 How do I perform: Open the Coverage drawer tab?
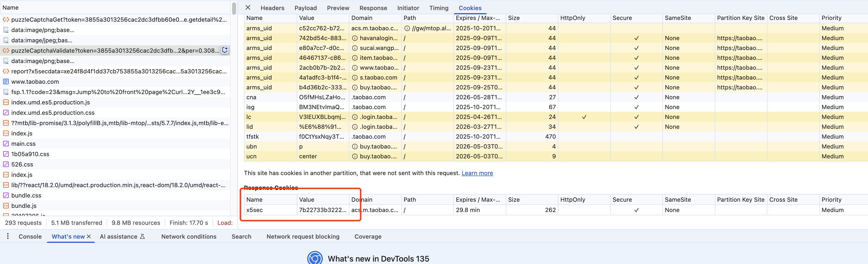pyautogui.click(x=368, y=236)
